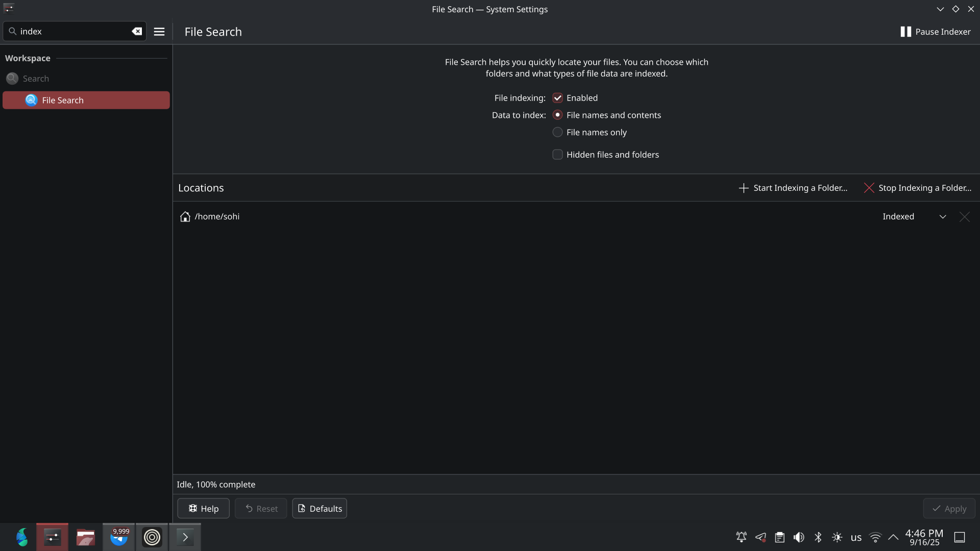This screenshot has width=980, height=551.
Task: Expand hidden system tray icons
Action: (893, 537)
